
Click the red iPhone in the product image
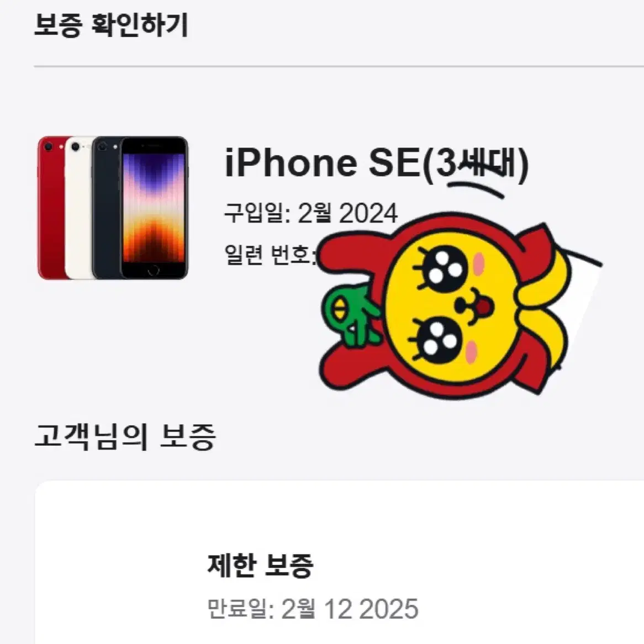coord(51,208)
